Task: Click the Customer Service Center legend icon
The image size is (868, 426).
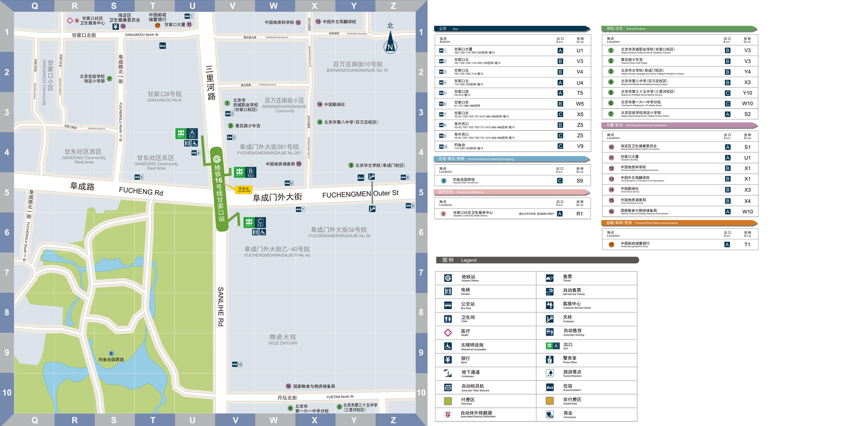Action: [550, 305]
